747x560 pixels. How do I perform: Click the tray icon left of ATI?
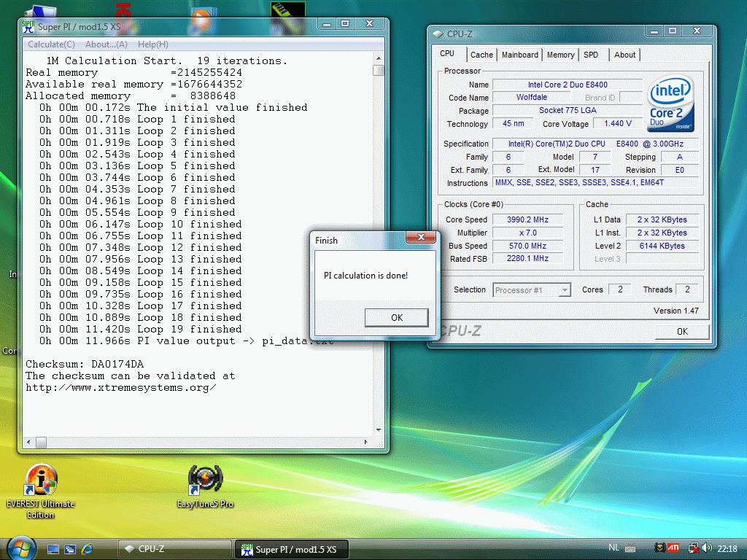pyautogui.click(x=659, y=548)
